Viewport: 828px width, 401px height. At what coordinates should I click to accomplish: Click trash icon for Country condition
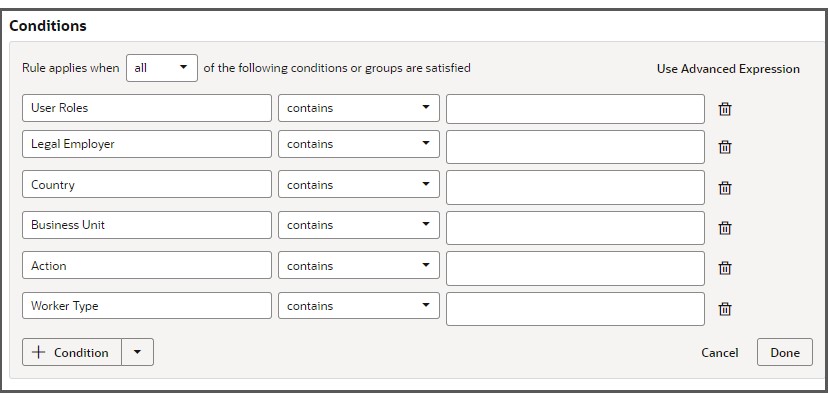(x=725, y=188)
